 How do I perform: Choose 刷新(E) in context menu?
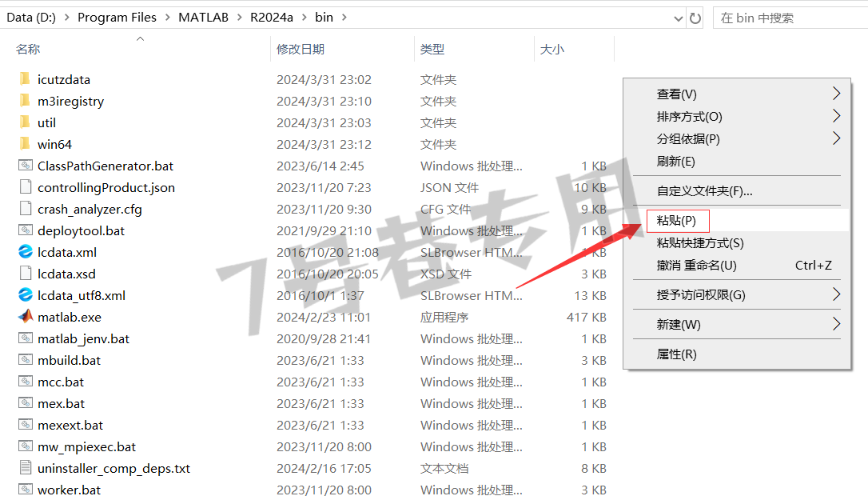(738, 161)
